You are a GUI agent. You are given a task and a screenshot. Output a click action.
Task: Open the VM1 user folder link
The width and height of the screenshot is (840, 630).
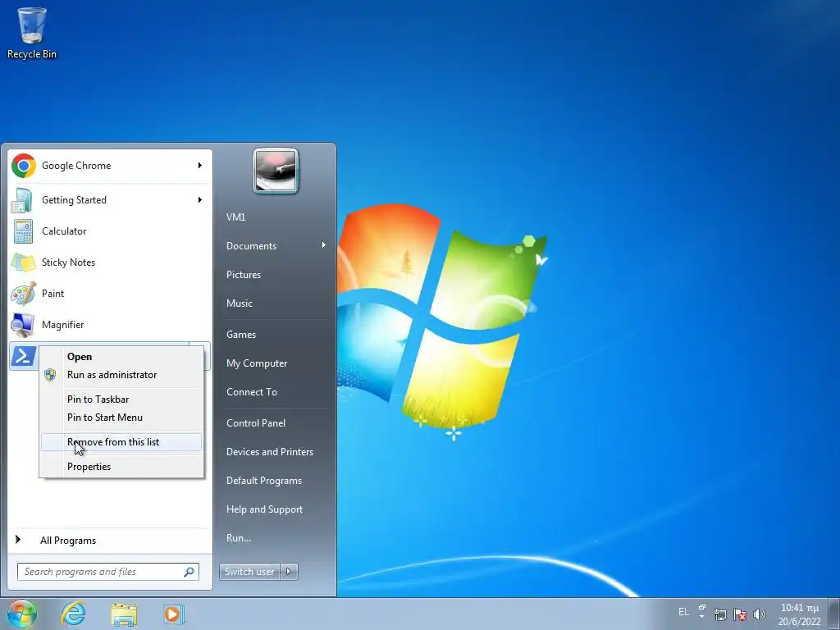pyautogui.click(x=235, y=217)
